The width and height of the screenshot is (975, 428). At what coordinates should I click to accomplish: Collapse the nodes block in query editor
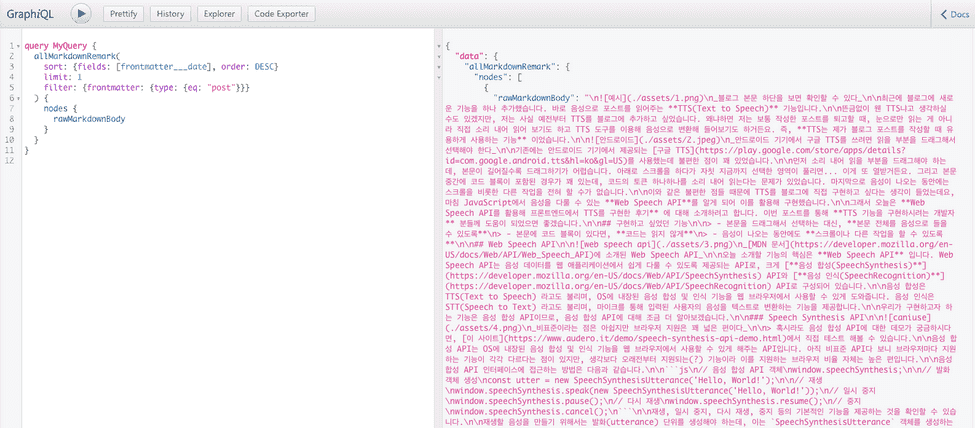click(x=19, y=108)
